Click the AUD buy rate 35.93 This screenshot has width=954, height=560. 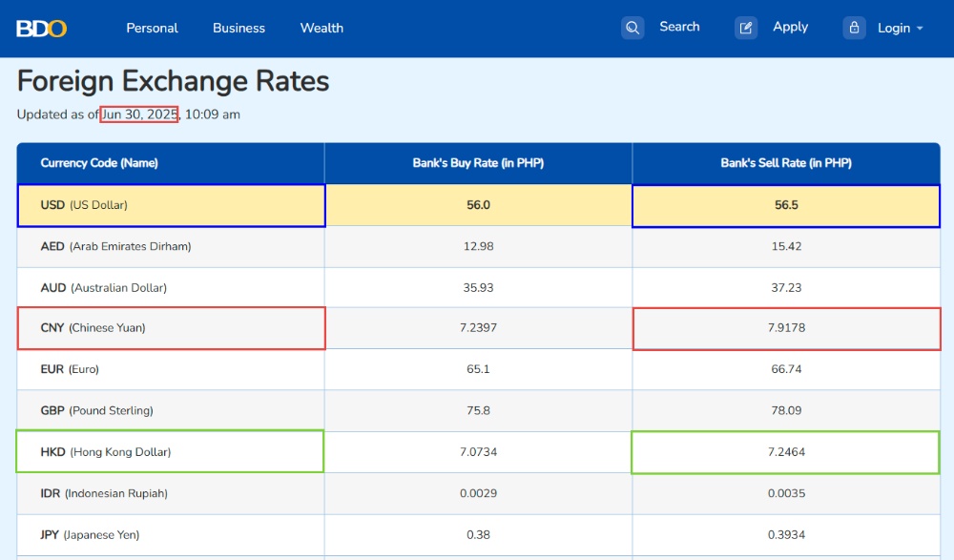pyautogui.click(x=478, y=288)
